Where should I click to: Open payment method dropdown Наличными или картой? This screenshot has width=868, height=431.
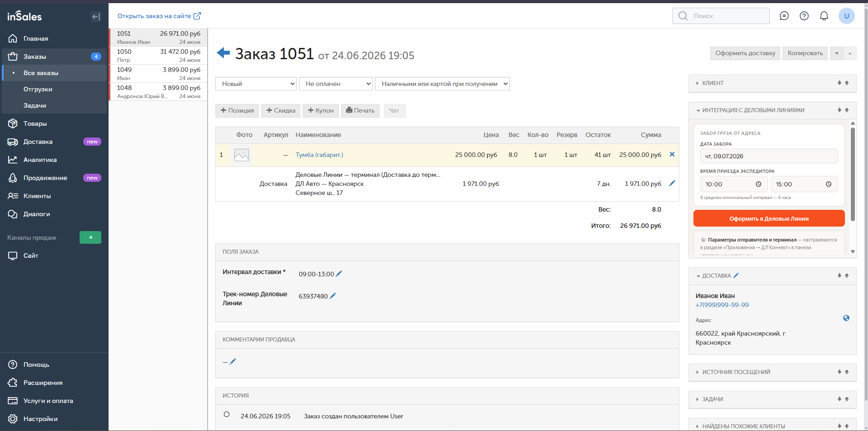pos(442,84)
